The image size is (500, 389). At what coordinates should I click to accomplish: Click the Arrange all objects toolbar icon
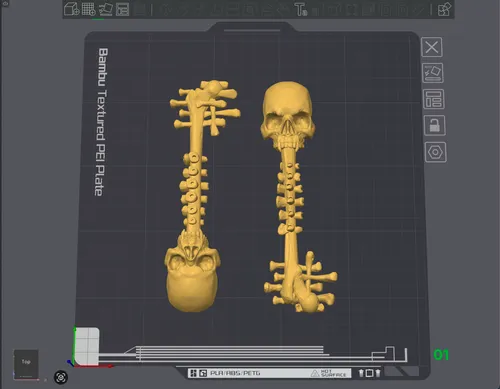tap(122, 9)
